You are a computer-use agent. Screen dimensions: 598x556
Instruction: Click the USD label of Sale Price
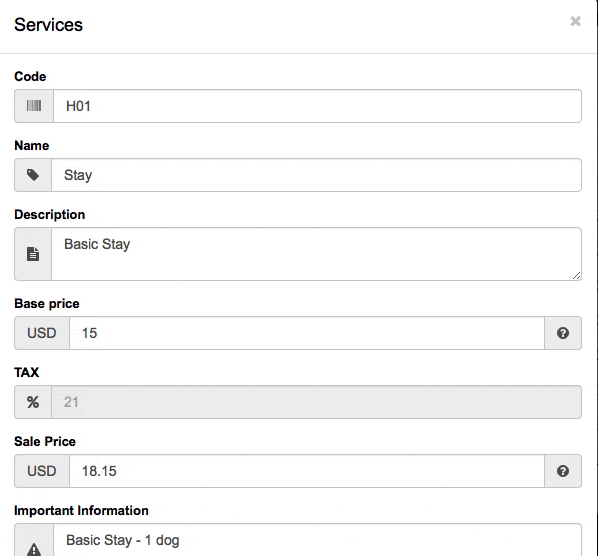coord(42,471)
